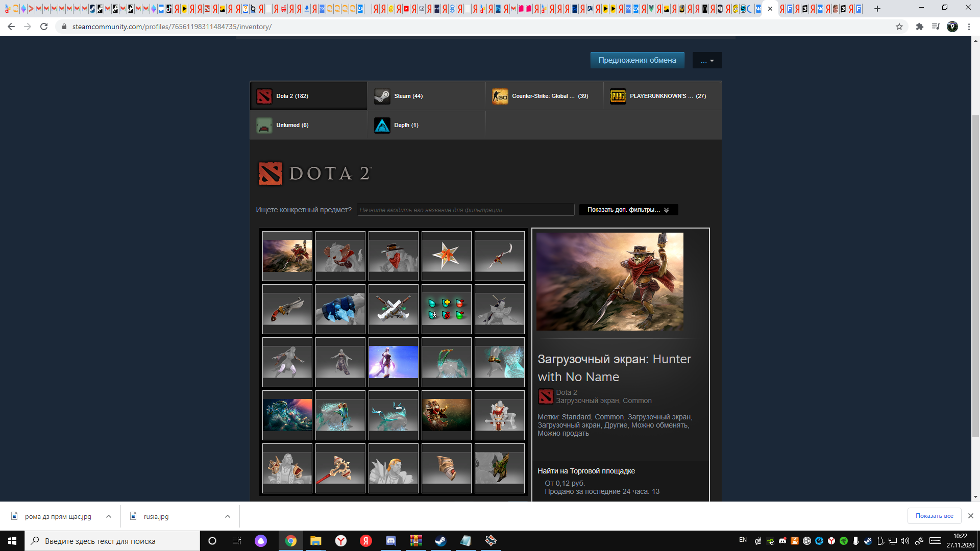Viewport: 980px width, 551px height.
Task: Open the Cortana circle icon in taskbar
Action: (212, 541)
